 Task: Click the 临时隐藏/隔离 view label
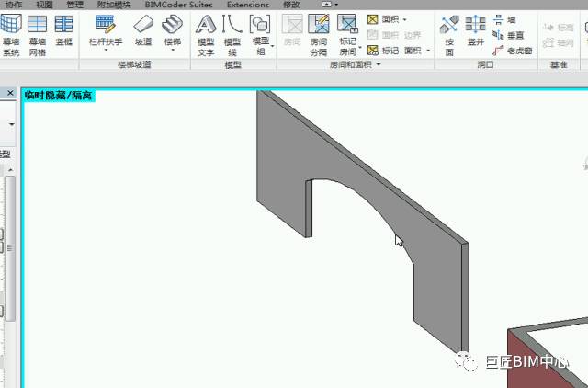pyautogui.click(x=58, y=96)
